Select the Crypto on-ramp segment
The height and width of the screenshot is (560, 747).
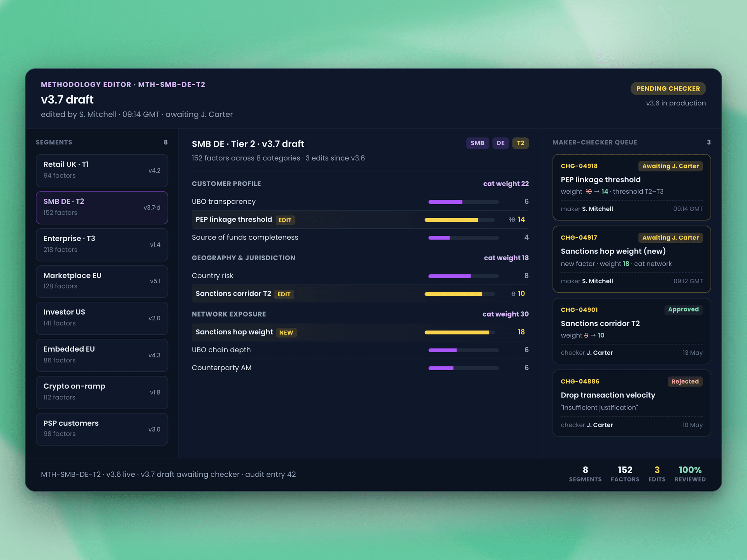click(x=102, y=392)
